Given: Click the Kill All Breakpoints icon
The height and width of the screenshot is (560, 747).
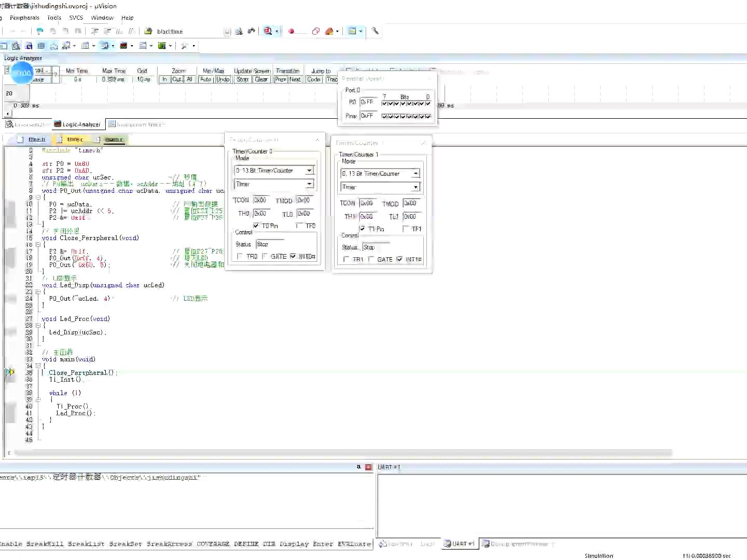Looking at the screenshot, I should (329, 31).
